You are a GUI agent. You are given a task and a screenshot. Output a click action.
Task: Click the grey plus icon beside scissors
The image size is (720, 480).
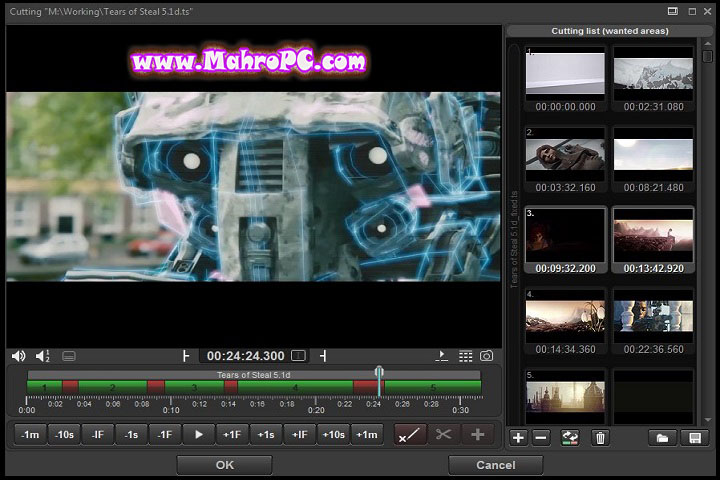click(x=478, y=435)
